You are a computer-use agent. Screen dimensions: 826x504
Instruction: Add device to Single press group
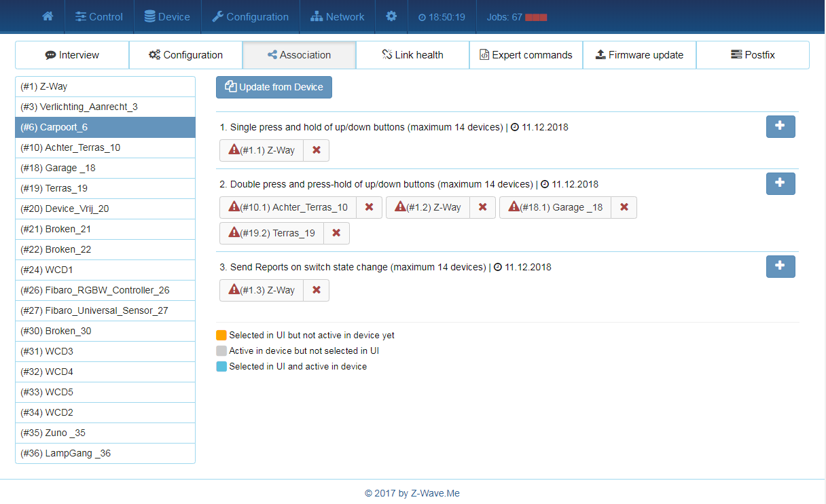click(x=780, y=126)
